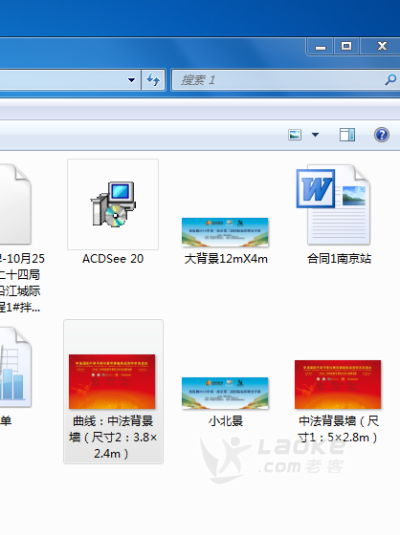
Task: Open the ACDSee 20 installer icon
Action: pos(113,204)
